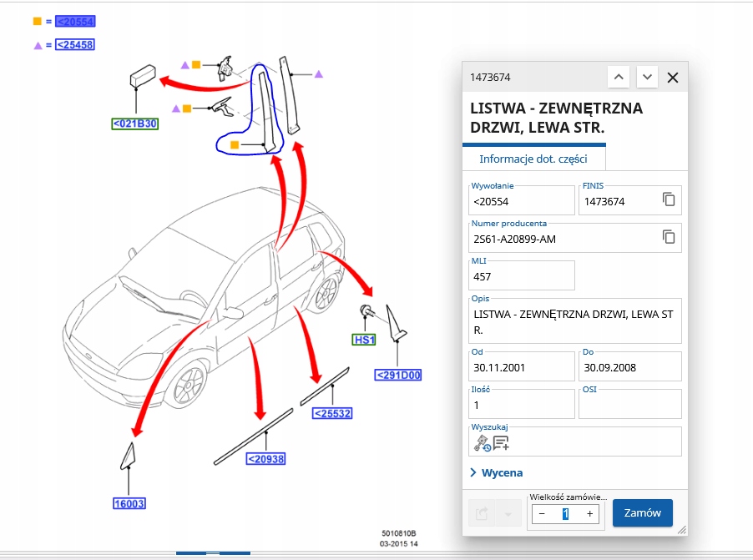
Task: Click the Zamów order button
Action: (643, 513)
